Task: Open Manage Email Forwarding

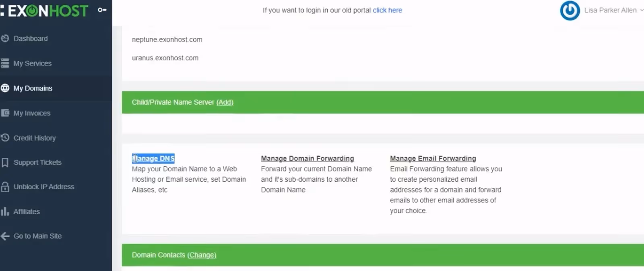Action: (433, 159)
